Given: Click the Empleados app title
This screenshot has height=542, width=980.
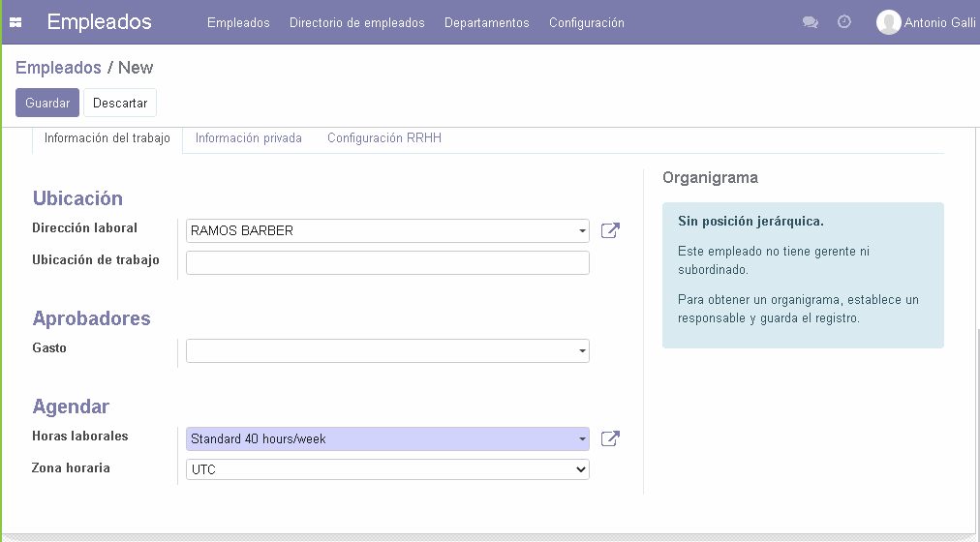Looking at the screenshot, I should 100,22.
